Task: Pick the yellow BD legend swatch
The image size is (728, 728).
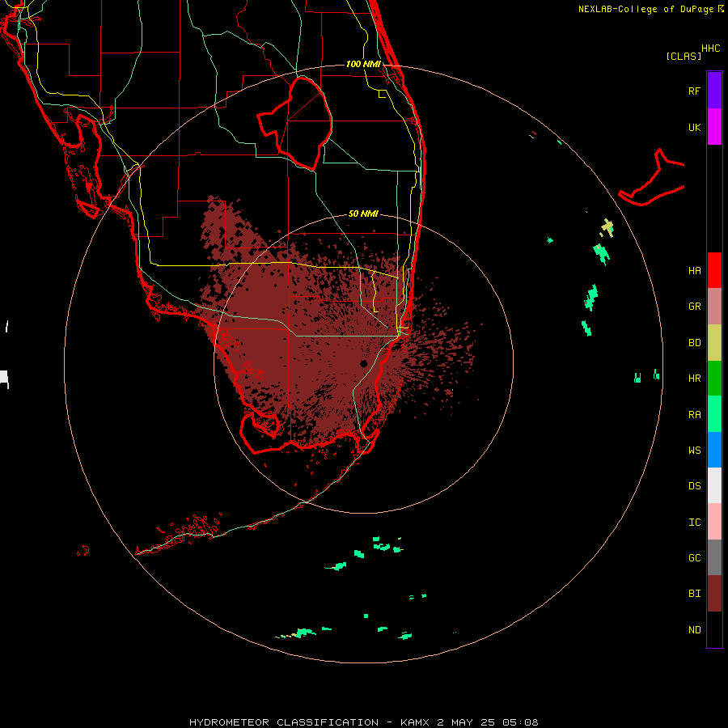Action: (714, 343)
